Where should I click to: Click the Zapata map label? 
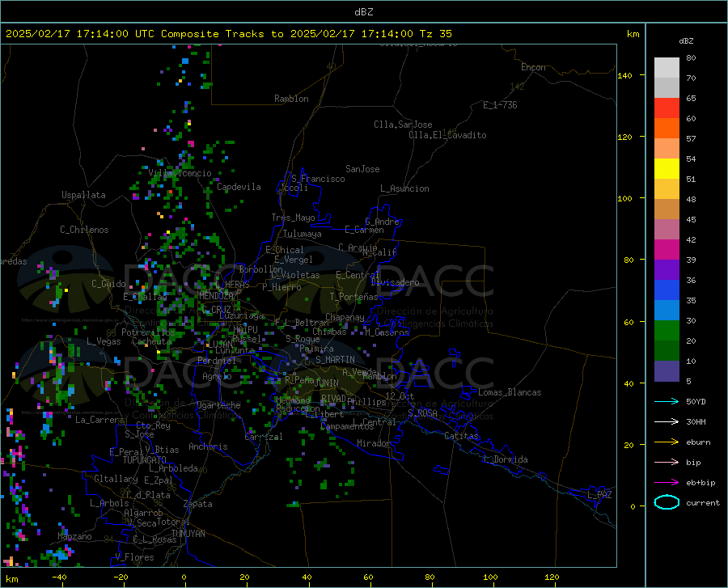click(x=198, y=504)
